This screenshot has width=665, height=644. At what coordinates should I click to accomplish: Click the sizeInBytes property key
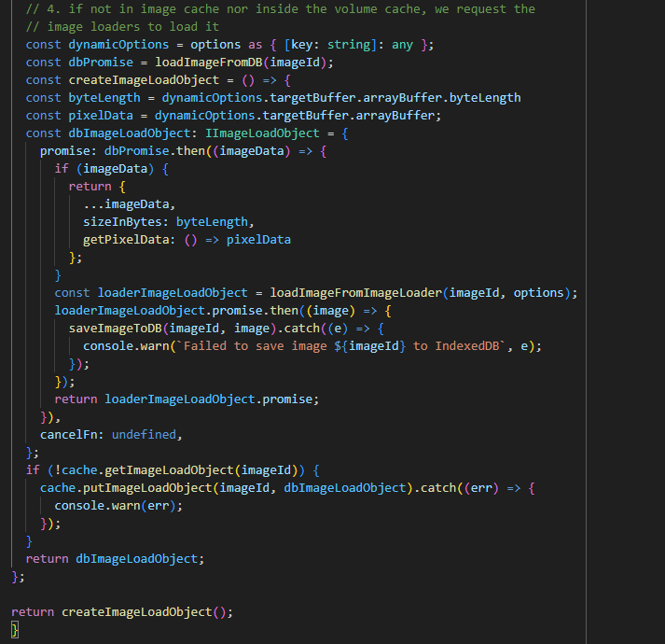pos(125,222)
